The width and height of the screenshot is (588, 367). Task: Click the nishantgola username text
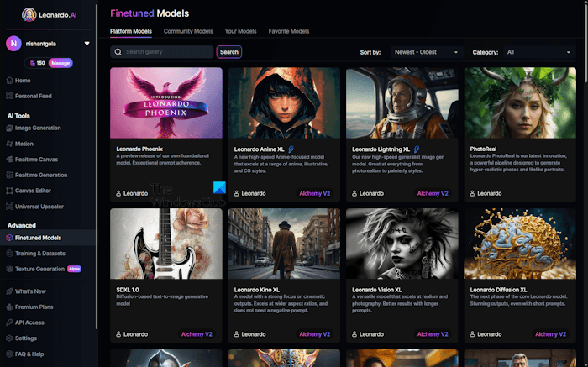pyautogui.click(x=41, y=44)
